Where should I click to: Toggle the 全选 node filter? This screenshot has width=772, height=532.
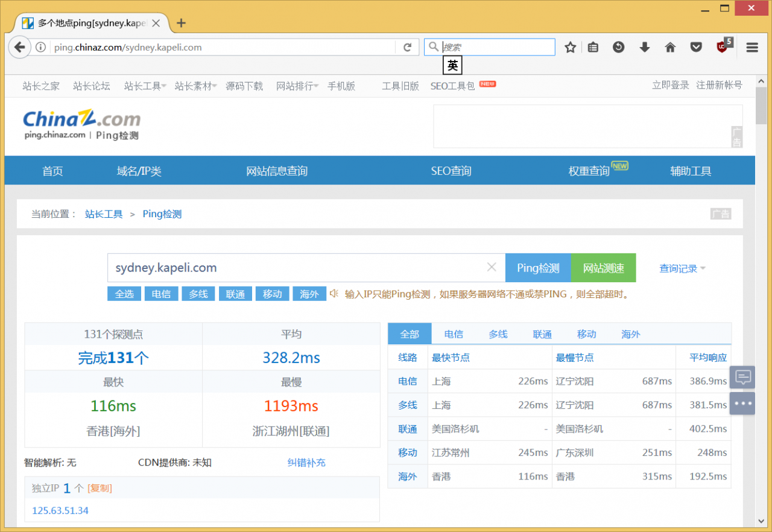(124, 294)
